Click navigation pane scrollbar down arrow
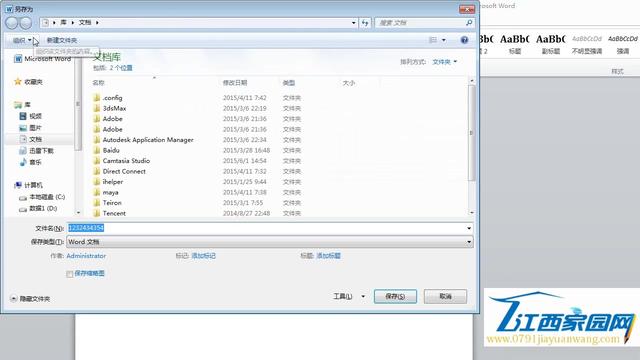640x360 pixels. coord(78,213)
